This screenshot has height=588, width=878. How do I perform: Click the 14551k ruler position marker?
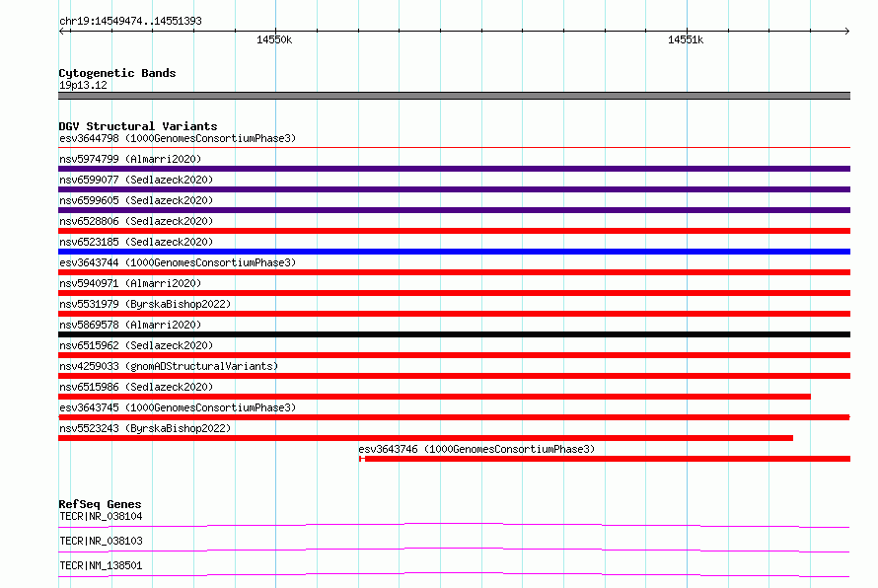pyautogui.click(x=686, y=39)
